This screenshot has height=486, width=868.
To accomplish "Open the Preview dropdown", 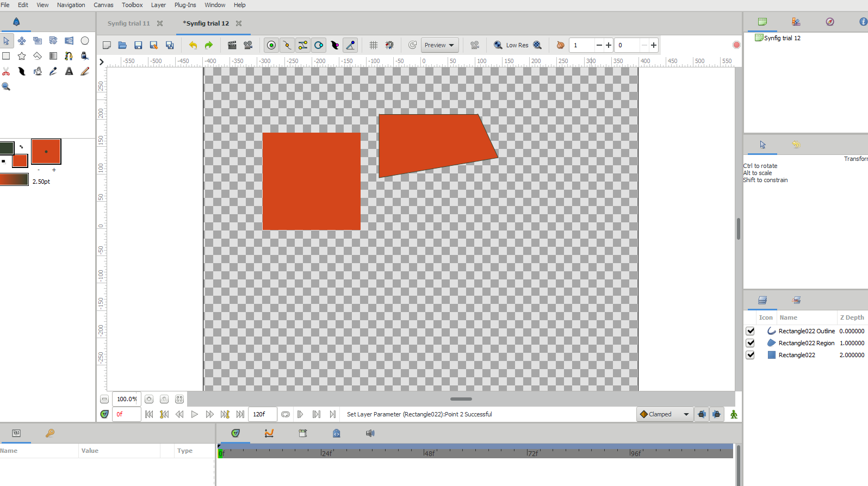I will pos(439,45).
